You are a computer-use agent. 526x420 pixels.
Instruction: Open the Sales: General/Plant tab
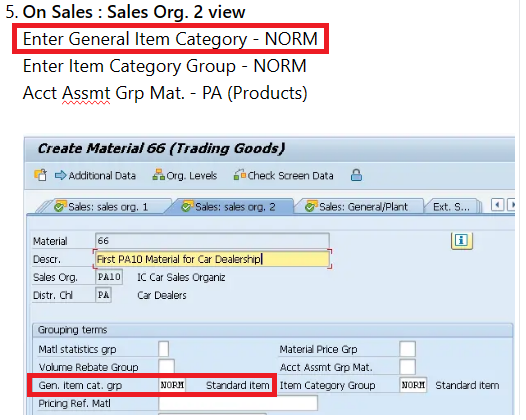click(358, 207)
